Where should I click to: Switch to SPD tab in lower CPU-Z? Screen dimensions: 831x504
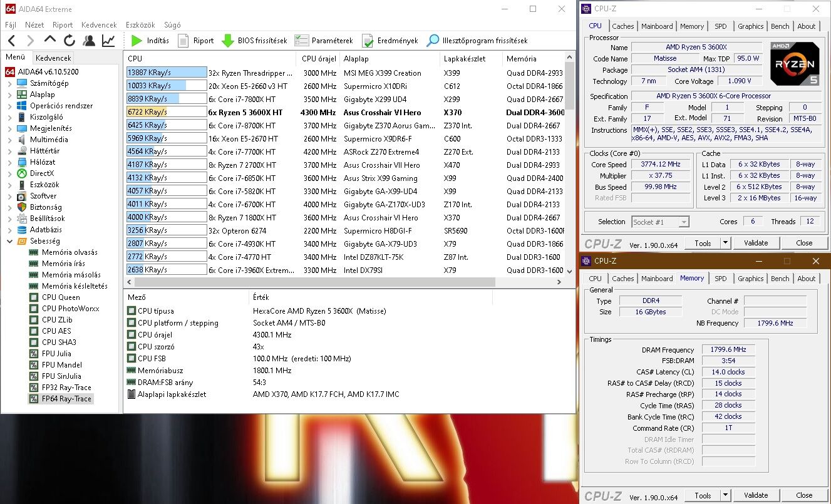tap(721, 279)
